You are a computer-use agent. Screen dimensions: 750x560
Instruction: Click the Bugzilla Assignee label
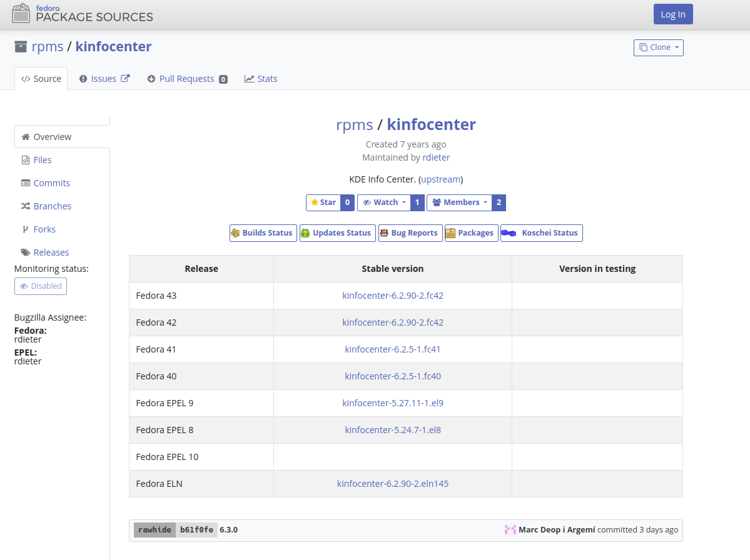tap(50, 317)
